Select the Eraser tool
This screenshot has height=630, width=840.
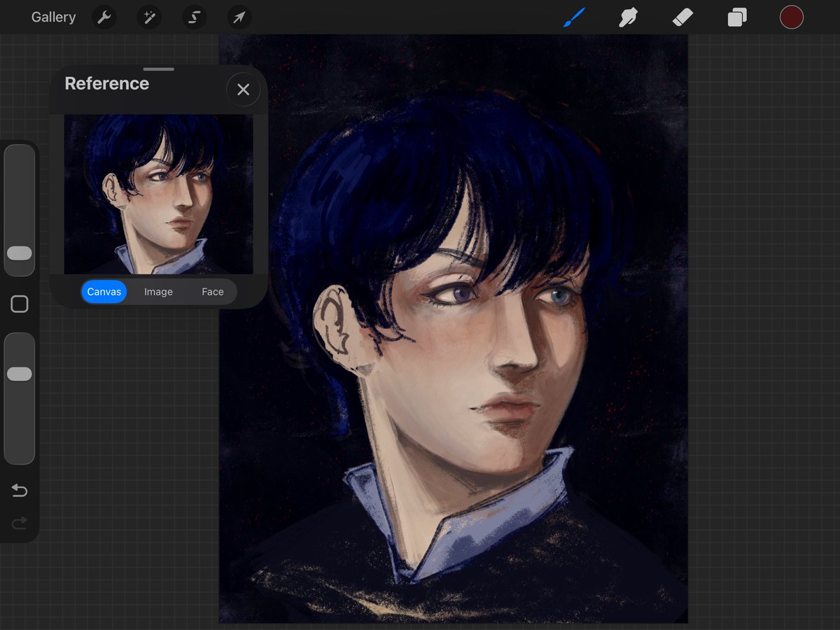pyautogui.click(x=682, y=17)
